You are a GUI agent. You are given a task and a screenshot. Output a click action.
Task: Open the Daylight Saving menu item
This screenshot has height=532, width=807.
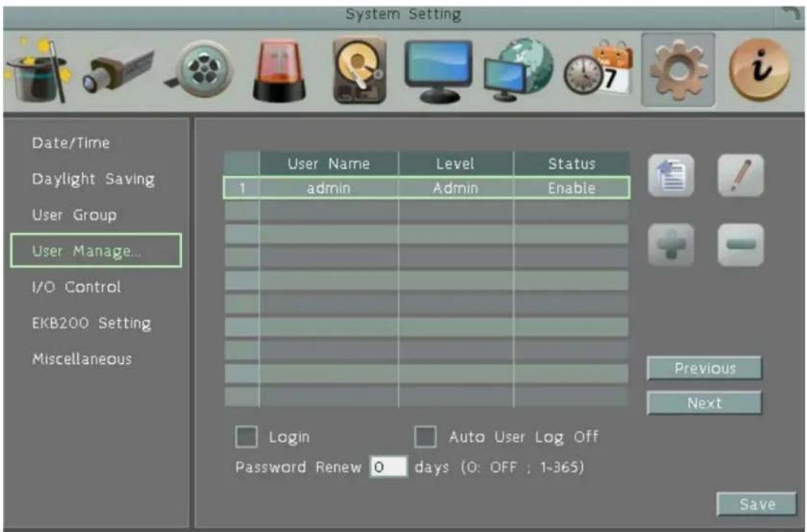click(93, 179)
